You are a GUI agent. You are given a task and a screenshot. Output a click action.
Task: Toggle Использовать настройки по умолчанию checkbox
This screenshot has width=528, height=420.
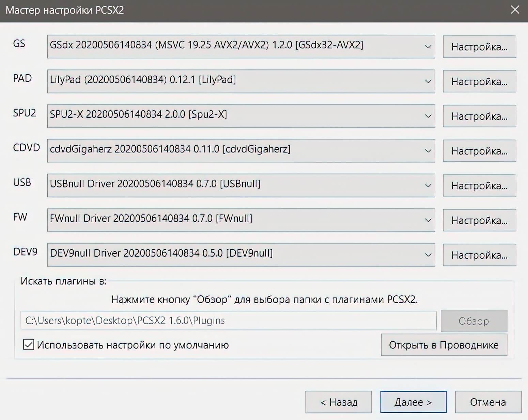[29, 344]
